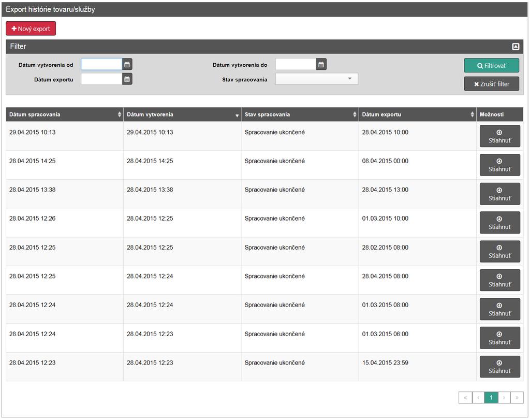Sort by Stav spracovania column

pos(300,114)
